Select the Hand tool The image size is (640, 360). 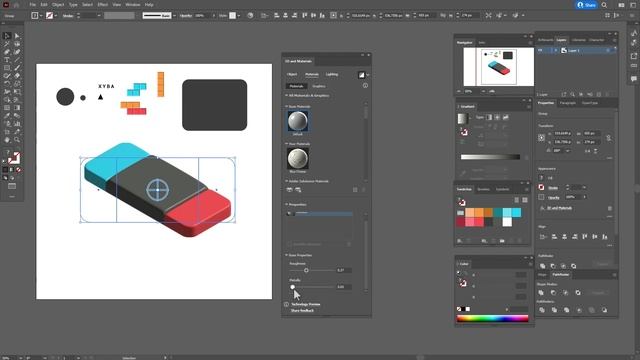point(7,140)
